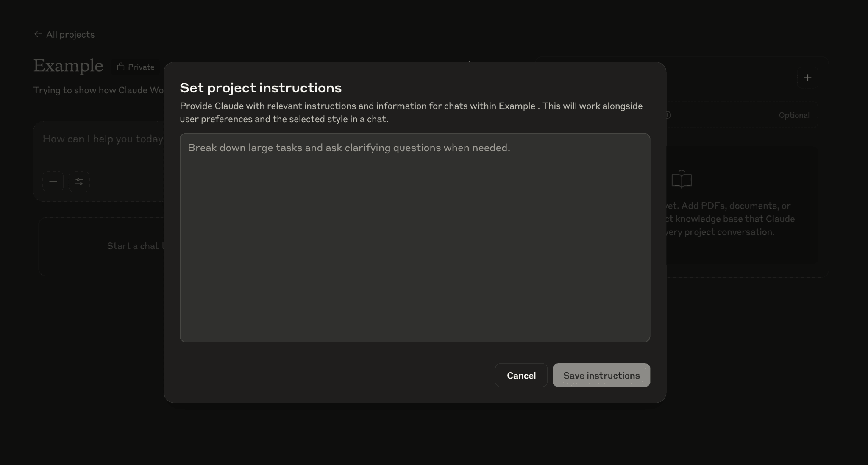Save instructions with the confirm button
This screenshot has width=868, height=465.
601,375
